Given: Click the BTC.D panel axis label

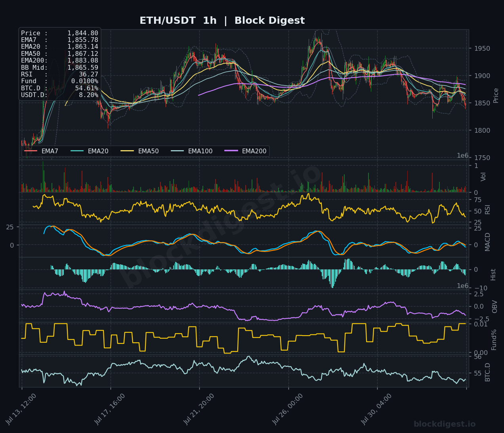Looking at the screenshot, I should [488, 372].
